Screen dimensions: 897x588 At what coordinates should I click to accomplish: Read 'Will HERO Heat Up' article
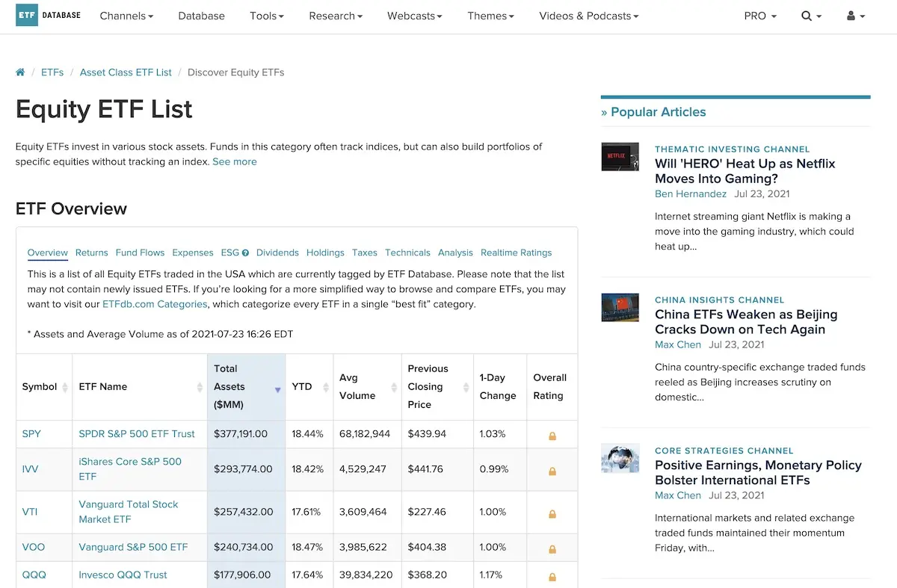click(745, 171)
